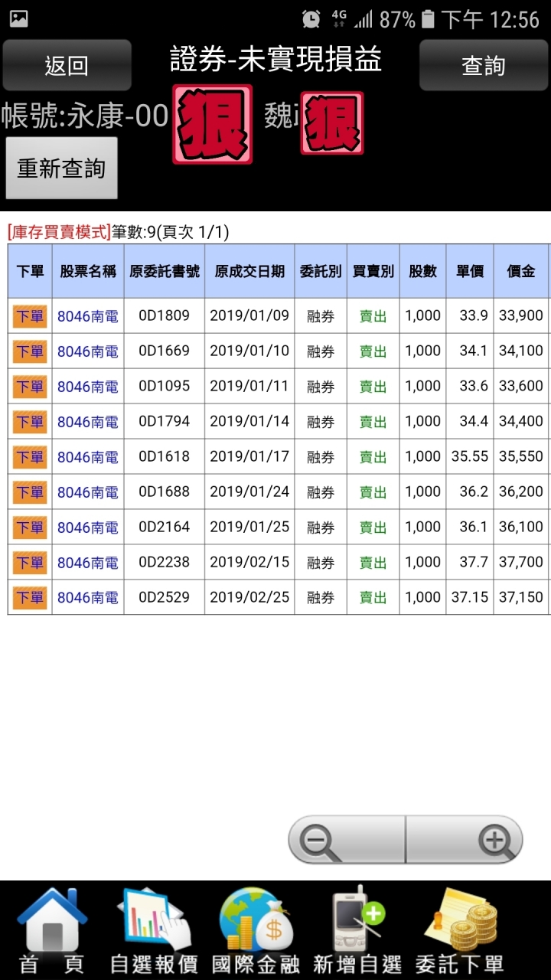Select order number 0D2529 cell
Image resolution: width=551 pixels, height=980 pixels.
[165, 597]
